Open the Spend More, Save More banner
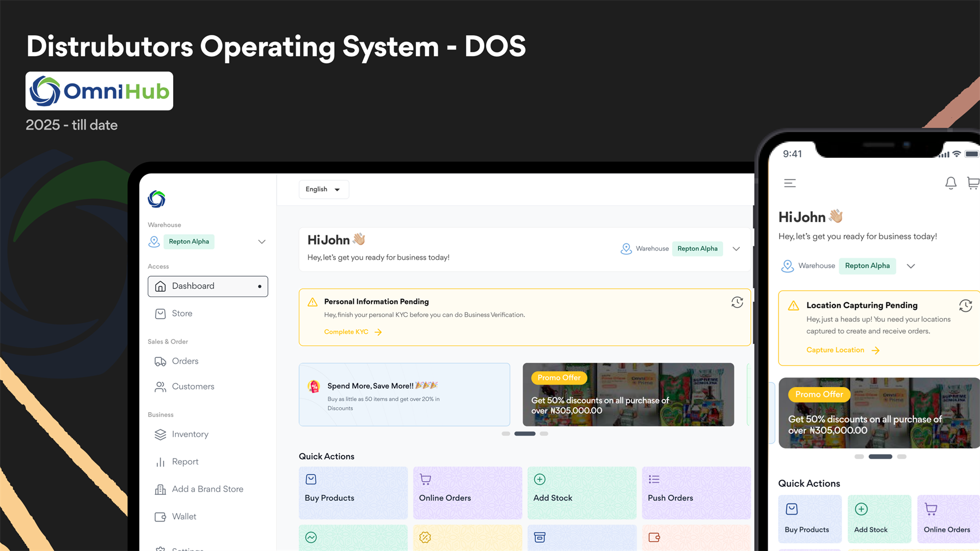The height and width of the screenshot is (551, 980). click(405, 395)
